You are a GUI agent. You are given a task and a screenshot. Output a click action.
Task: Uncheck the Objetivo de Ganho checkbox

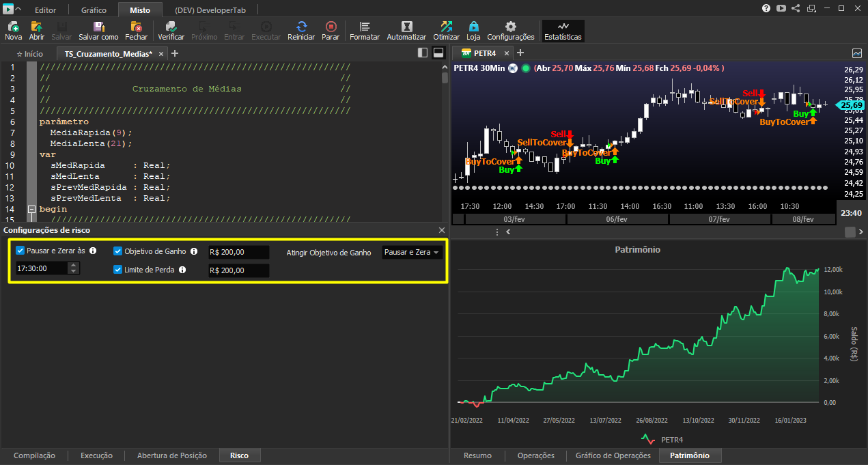click(x=118, y=251)
